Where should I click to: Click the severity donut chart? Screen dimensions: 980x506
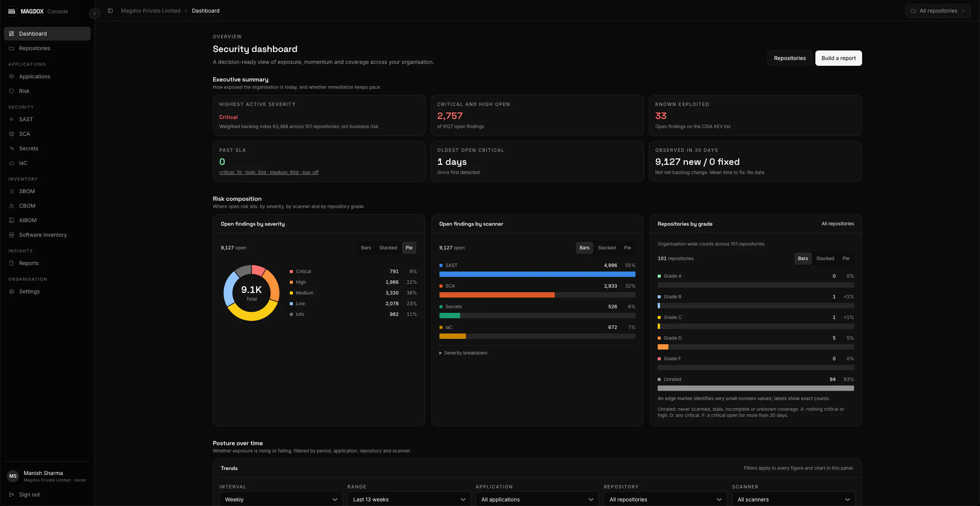[x=252, y=293]
